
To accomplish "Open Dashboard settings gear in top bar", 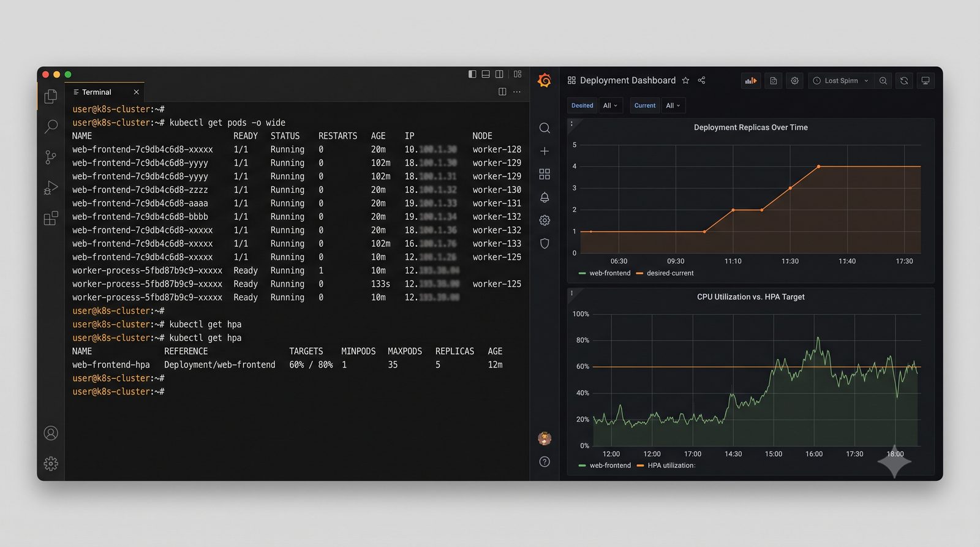I will 795,81.
